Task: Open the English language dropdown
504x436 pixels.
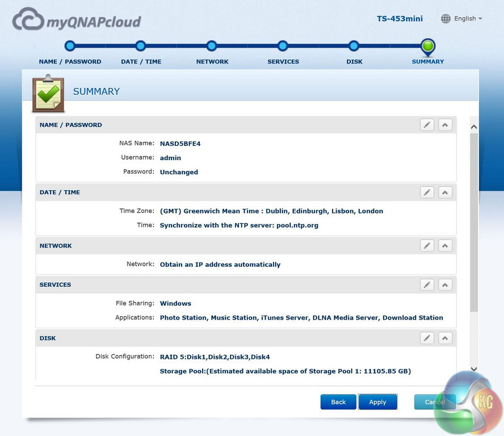Action: (468, 19)
